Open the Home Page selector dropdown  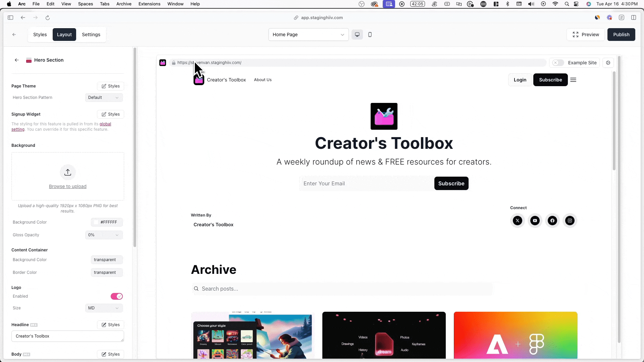pyautogui.click(x=308, y=35)
